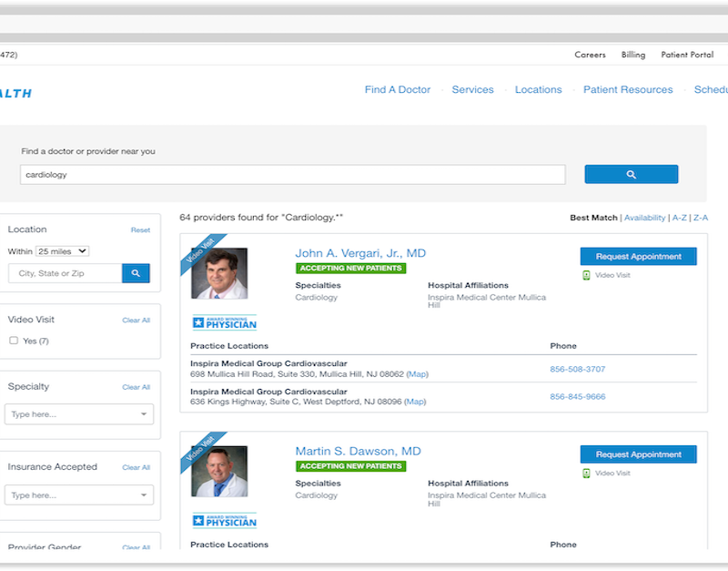
Task: Click Martin Dawson's video visit icon
Action: coord(587,474)
